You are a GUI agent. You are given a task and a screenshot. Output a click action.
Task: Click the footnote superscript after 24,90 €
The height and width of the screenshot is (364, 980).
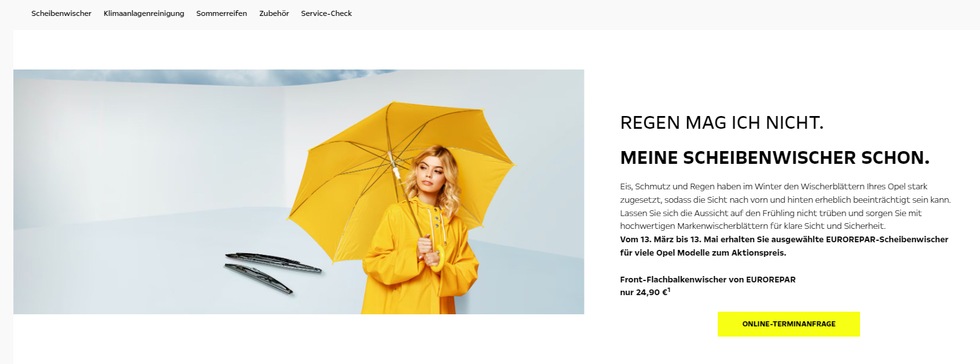(669, 289)
